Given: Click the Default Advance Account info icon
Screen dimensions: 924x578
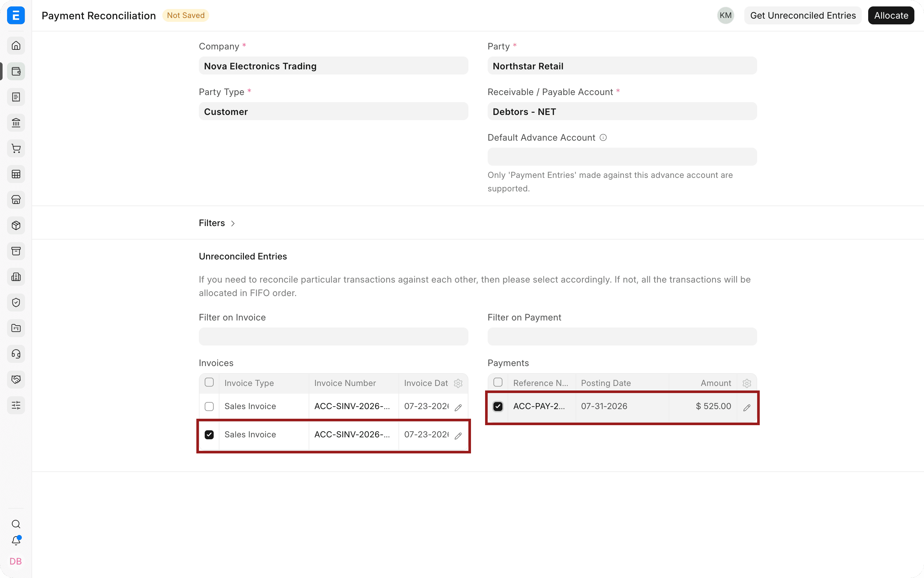Looking at the screenshot, I should (603, 137).
